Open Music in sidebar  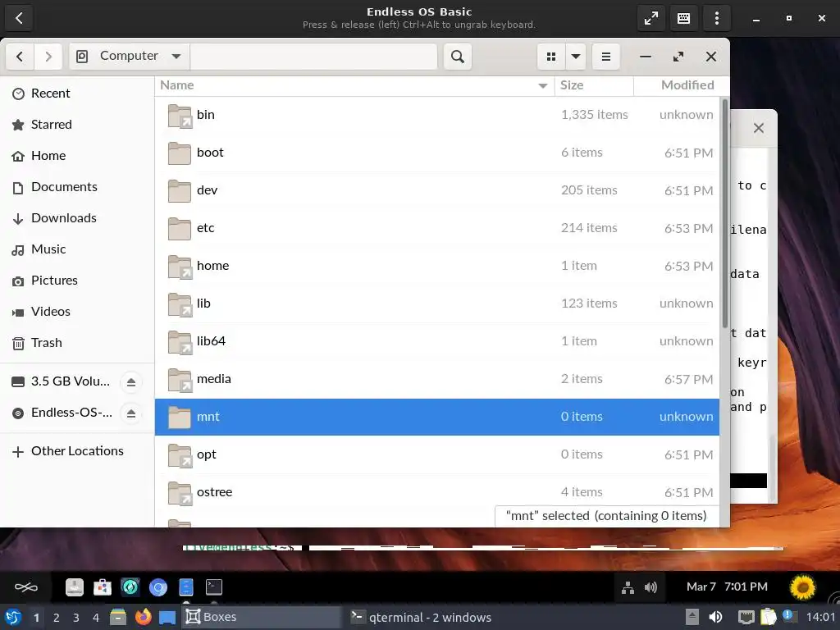point(77,249)
